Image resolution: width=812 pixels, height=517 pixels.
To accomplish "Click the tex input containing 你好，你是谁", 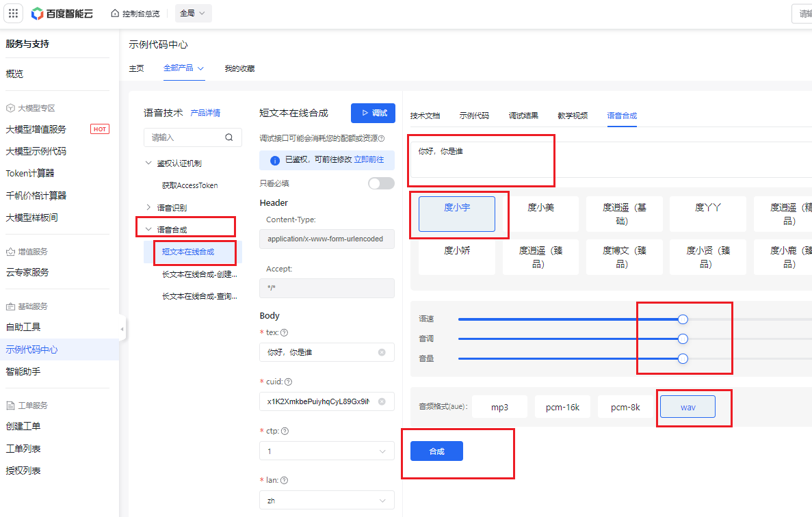I will coord(327,352).
